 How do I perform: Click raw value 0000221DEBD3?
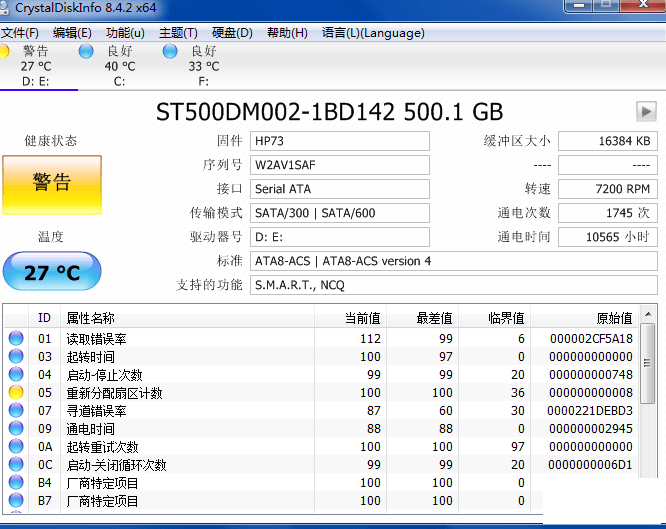(590, 411)
